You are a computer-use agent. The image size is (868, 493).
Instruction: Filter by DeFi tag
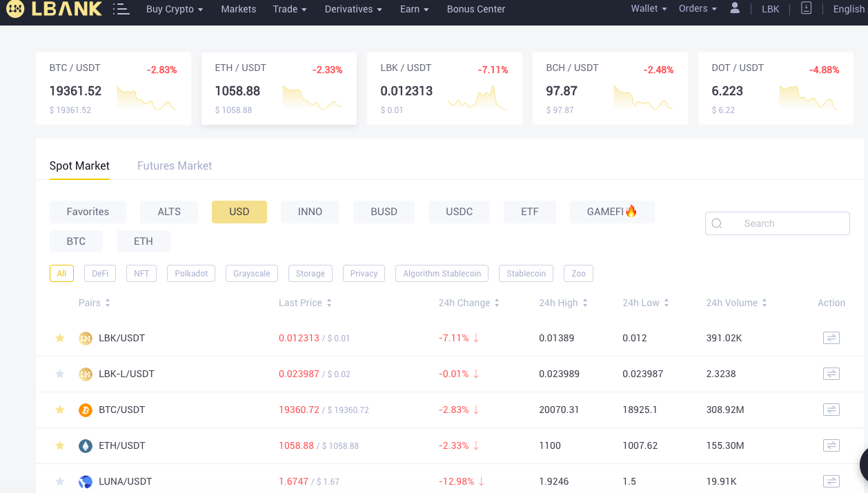[100, 274]
